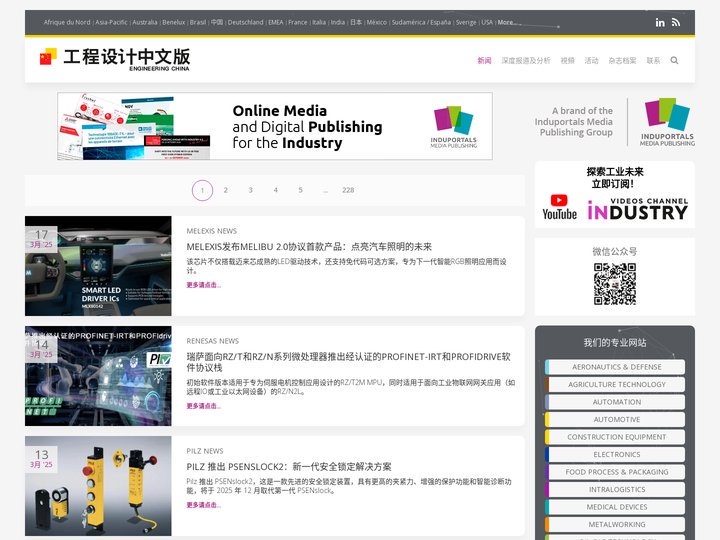This screenshot has width=720, height=540.
Task: Open the Sverige edition link
Action: [466, 22]
